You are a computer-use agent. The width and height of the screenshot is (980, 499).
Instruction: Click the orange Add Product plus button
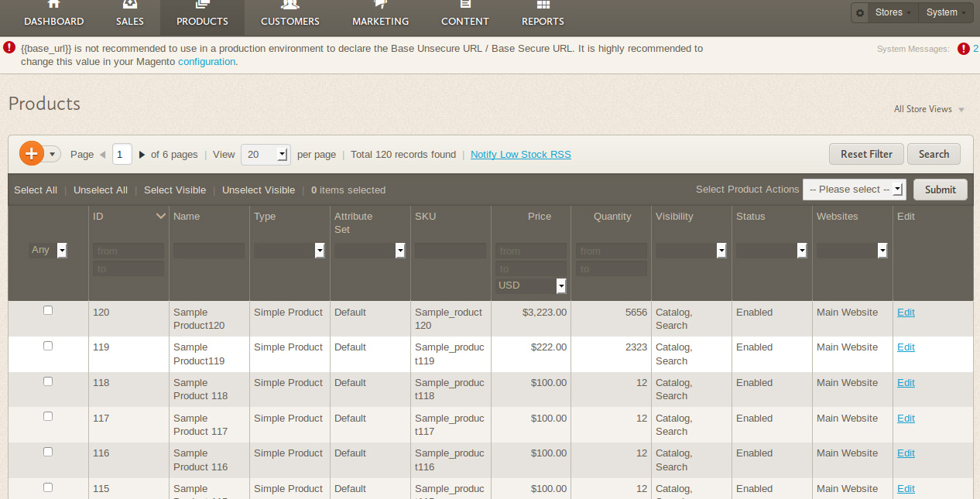point(32,153)
